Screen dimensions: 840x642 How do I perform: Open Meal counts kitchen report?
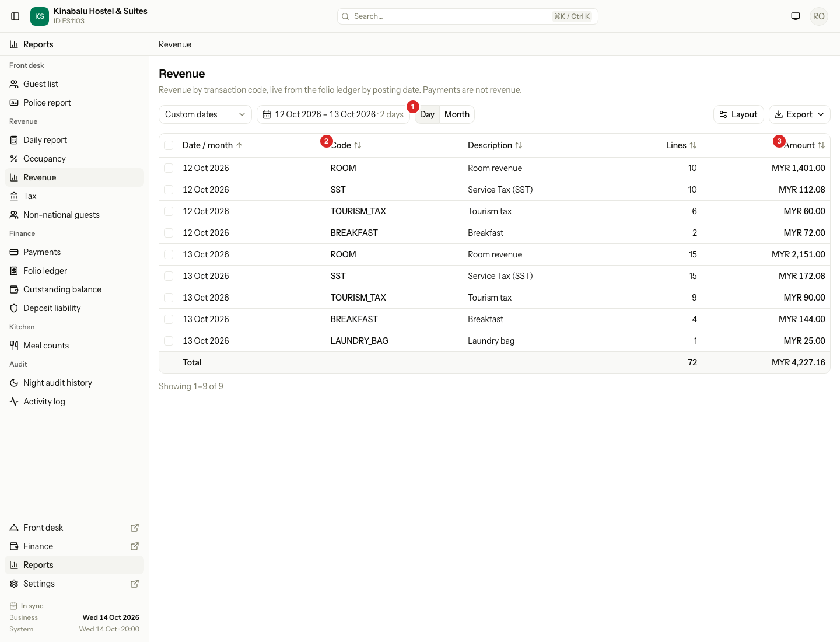(74, 346)
